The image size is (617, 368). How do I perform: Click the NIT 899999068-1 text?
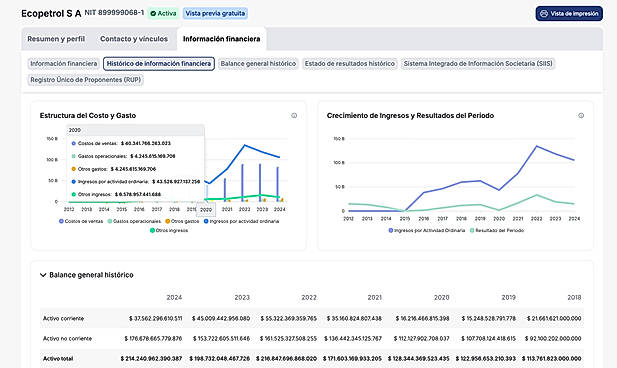point(114,13)
